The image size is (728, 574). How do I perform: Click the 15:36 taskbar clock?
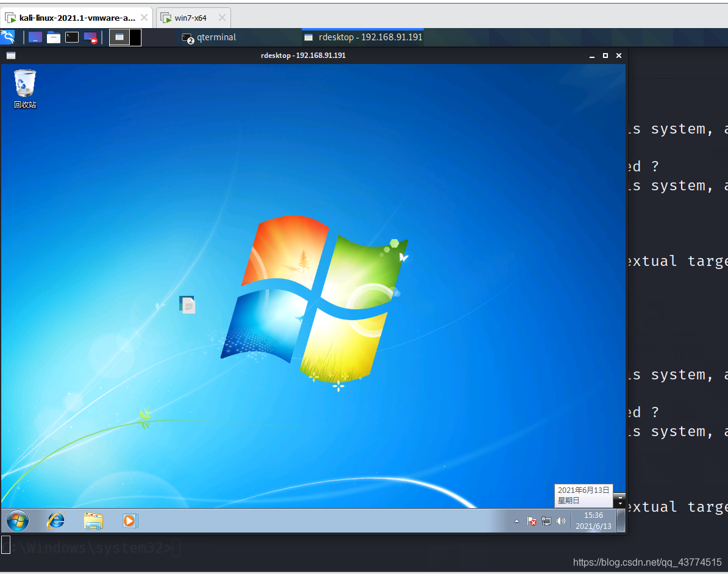(593, 520)
